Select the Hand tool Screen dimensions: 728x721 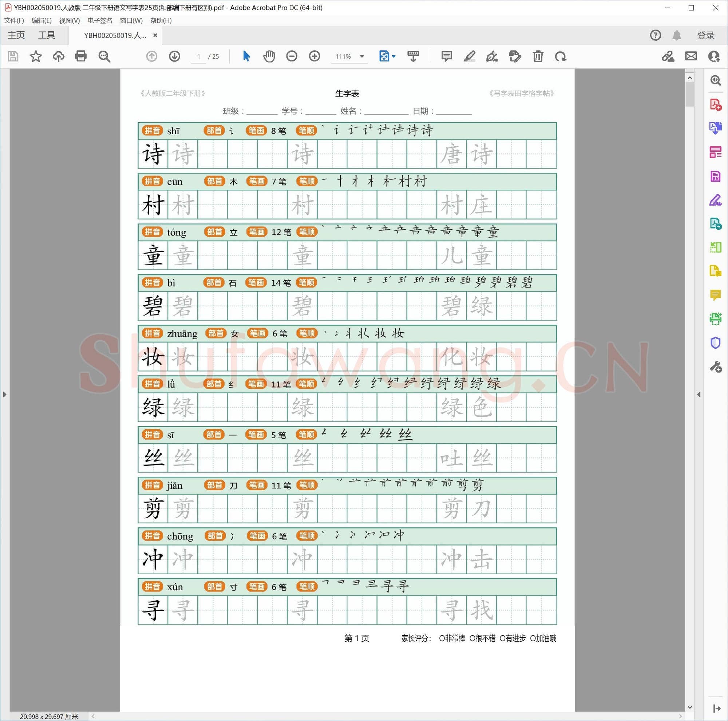[269, 56]
